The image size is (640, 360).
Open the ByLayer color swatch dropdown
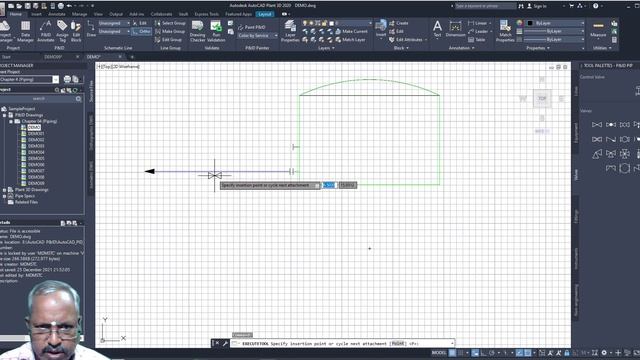[x=556, y=23]
